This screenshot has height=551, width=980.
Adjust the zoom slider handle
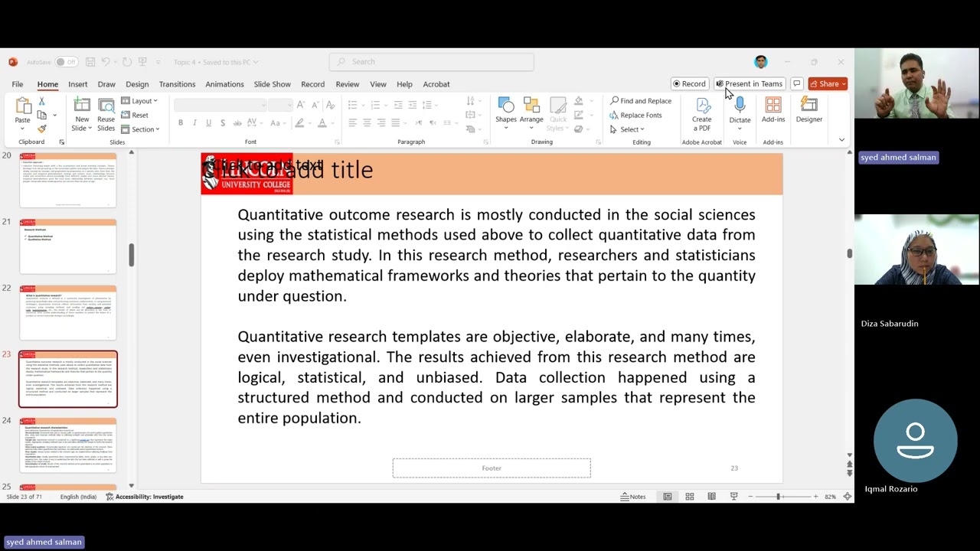pyautogui.click(x=779, y=497)
